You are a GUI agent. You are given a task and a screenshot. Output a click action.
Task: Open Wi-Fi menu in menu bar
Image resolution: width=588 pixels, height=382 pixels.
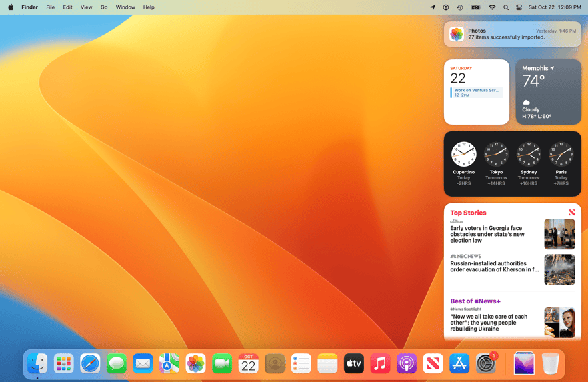492,7
